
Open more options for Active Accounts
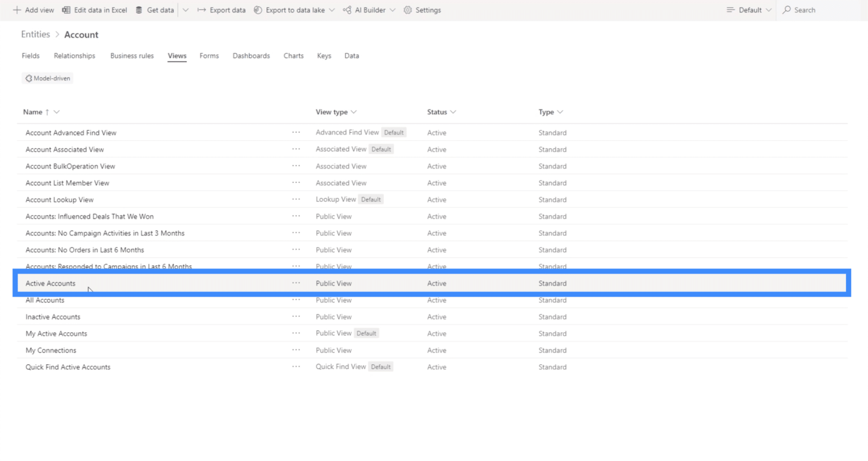coord(296,283)
